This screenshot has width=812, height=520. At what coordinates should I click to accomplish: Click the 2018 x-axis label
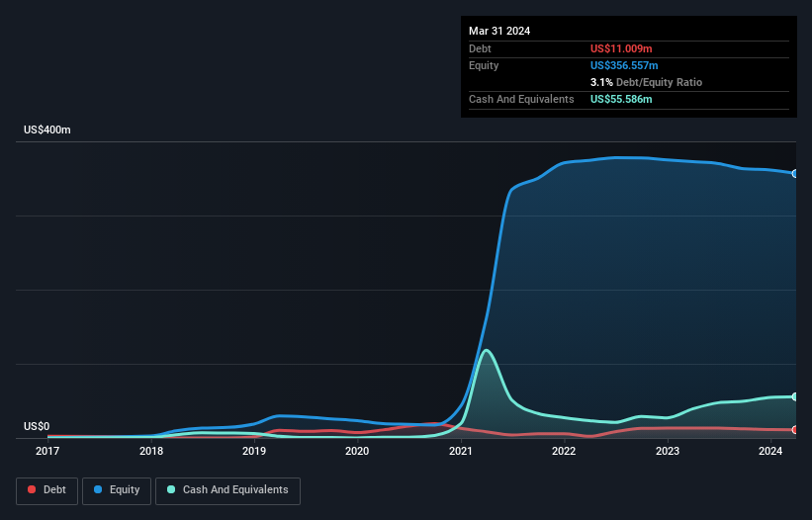click(x=151, y=451)
